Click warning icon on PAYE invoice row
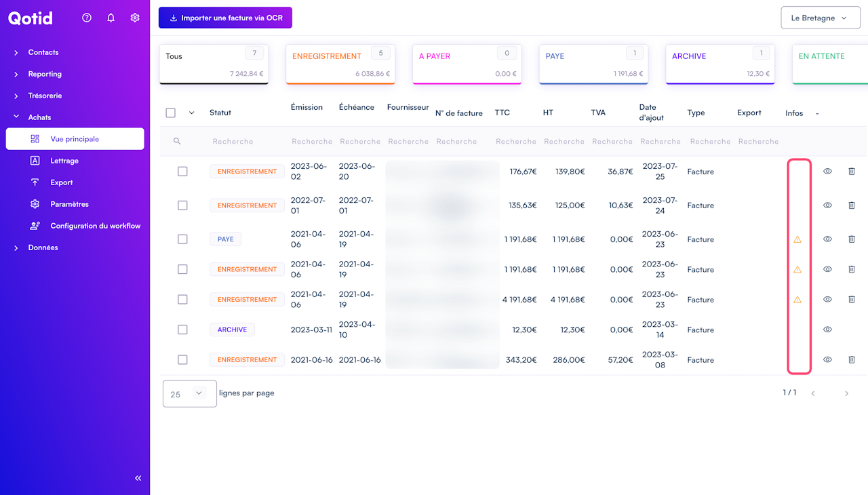 click(797, 239)
